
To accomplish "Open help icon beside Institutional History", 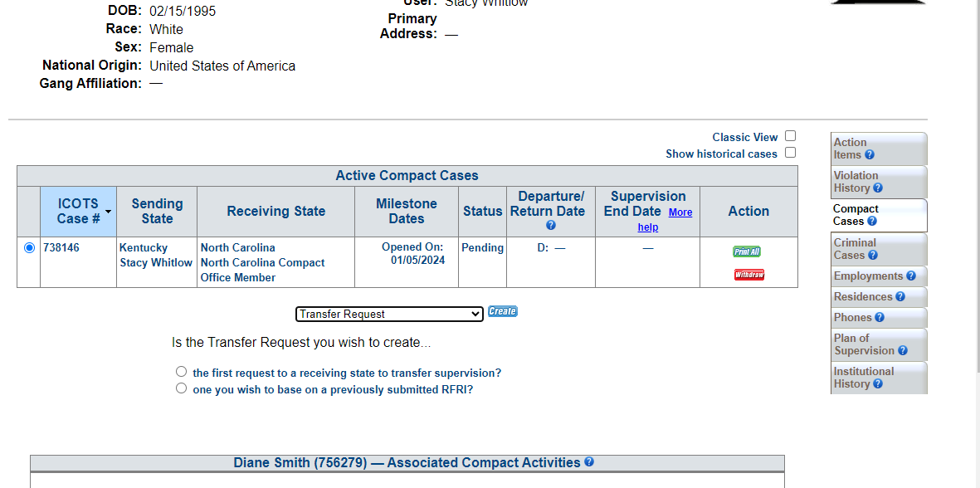I will click(877, 383).
